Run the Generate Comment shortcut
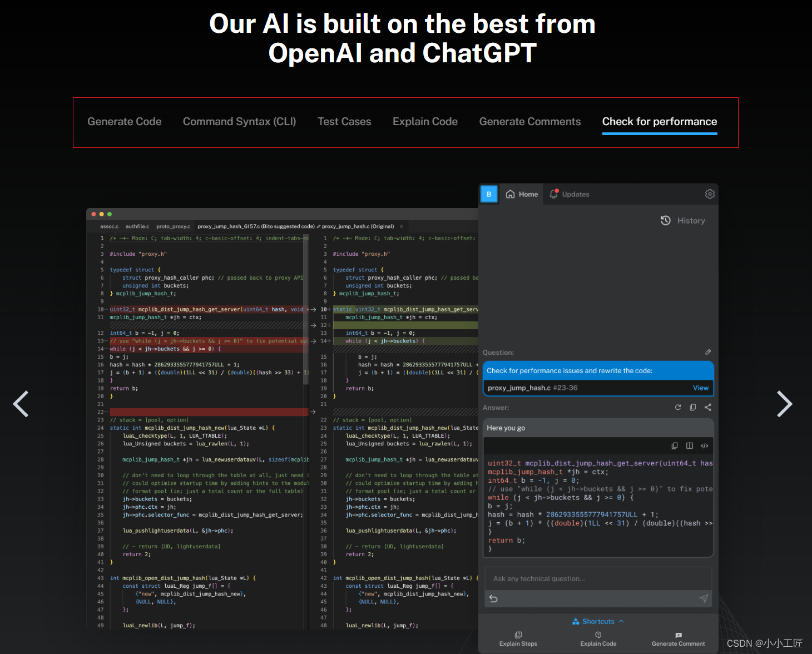812x654 pixels. (x=679, y=639)
